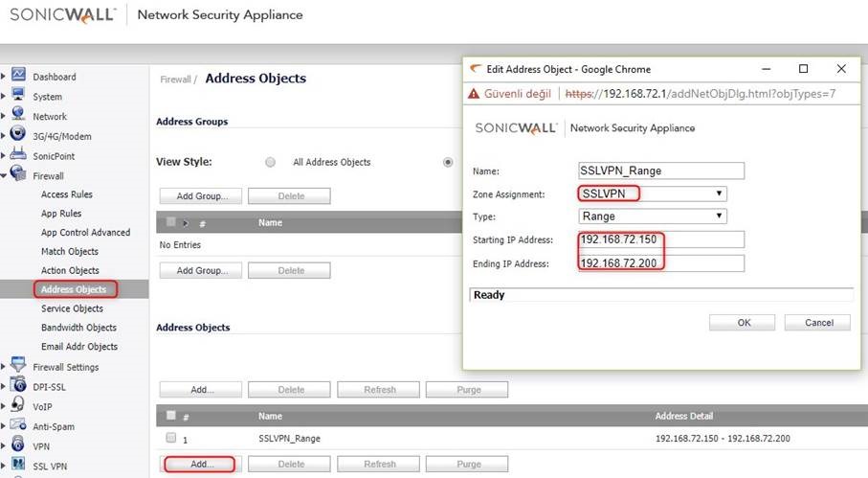Toggle select-all checkbox in Address Objects header

click(x=171, y=415)
